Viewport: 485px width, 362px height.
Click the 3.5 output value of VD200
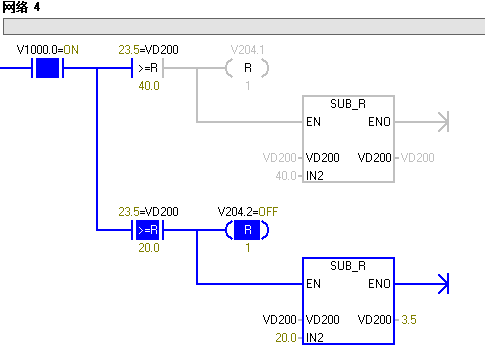pos(409,320)
